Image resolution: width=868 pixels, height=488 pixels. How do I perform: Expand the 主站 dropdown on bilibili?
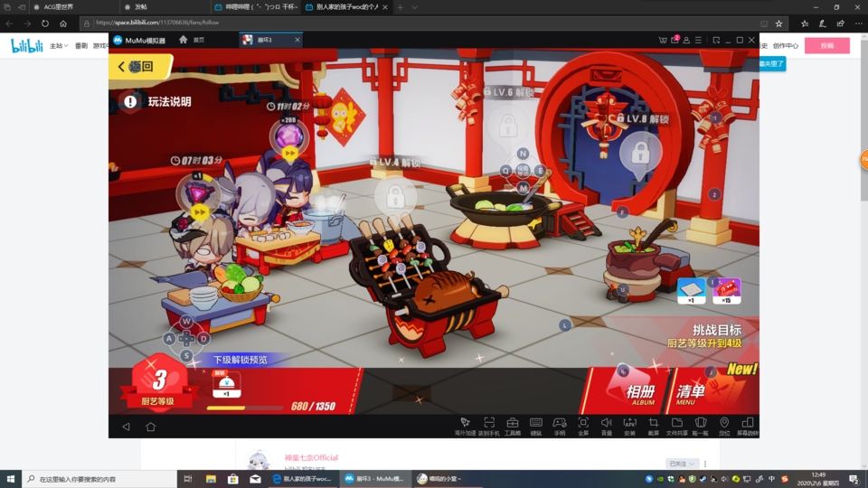point(58,46)
